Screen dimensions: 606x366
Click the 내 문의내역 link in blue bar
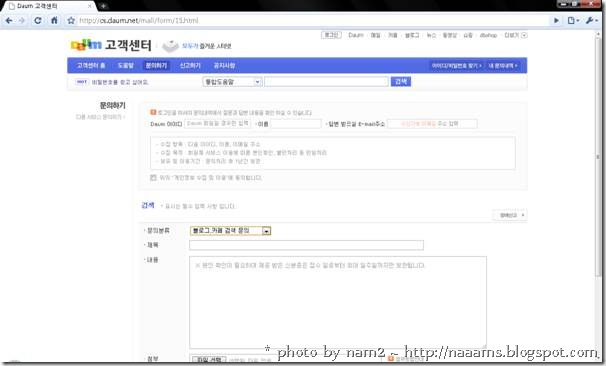click(x=503, y=66)
